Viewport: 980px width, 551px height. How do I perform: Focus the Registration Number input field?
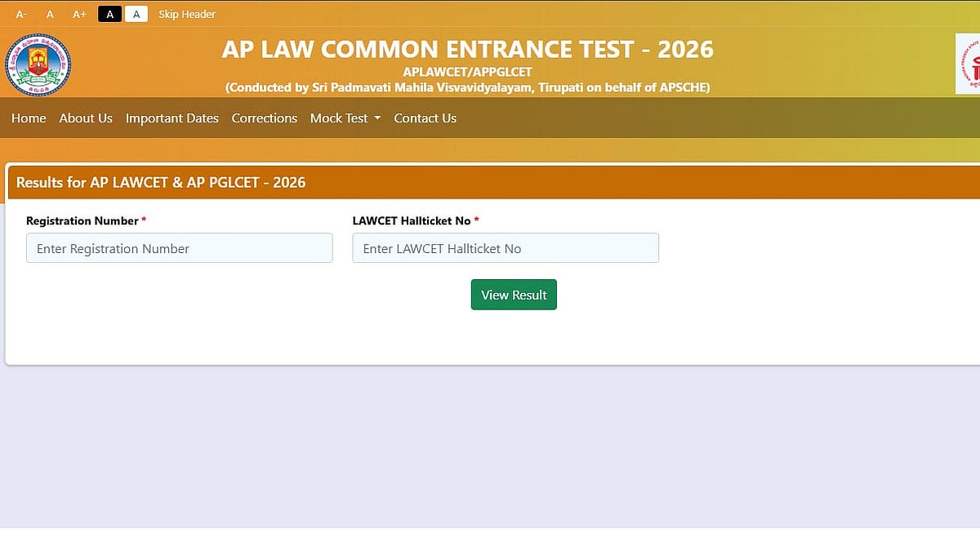[180, 248]
